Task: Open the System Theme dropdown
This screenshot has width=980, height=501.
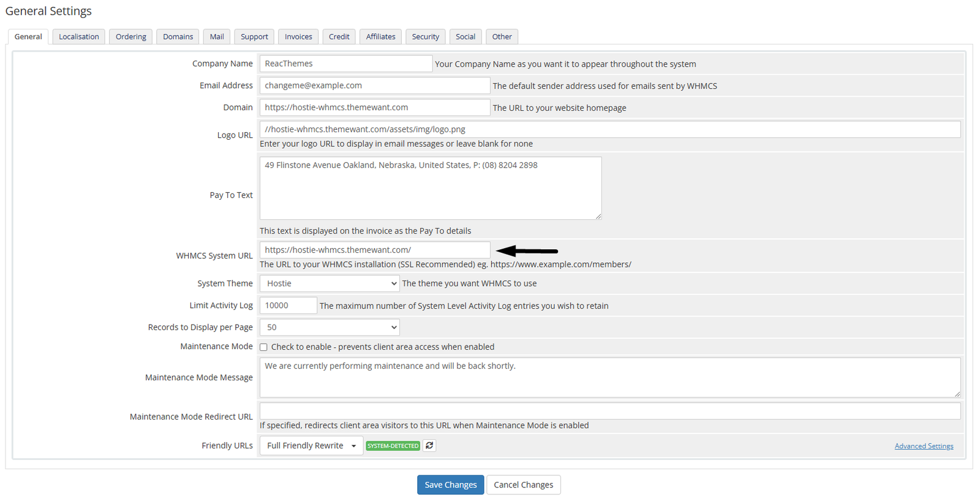Action: [330, 284]
